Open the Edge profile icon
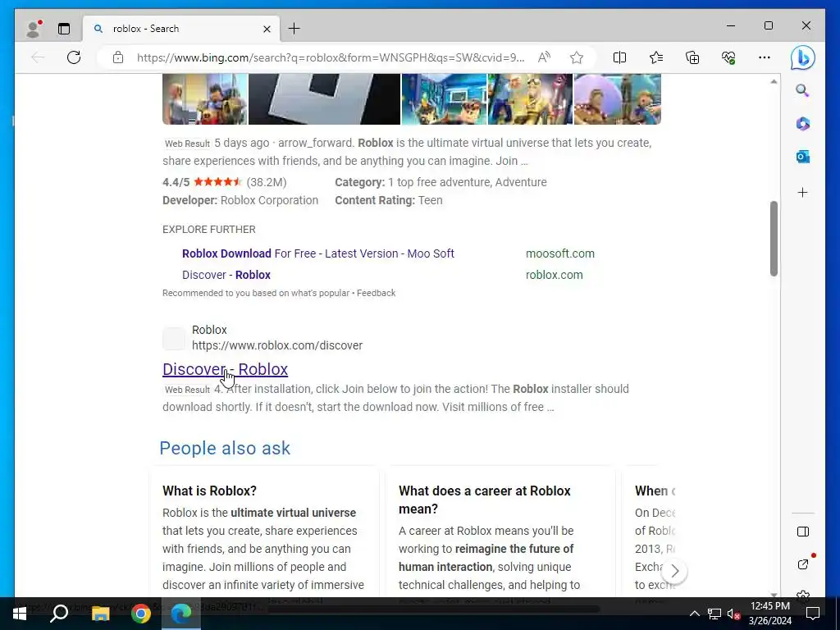The width and height of the screenshot is (840, 630). click(34, 29)
